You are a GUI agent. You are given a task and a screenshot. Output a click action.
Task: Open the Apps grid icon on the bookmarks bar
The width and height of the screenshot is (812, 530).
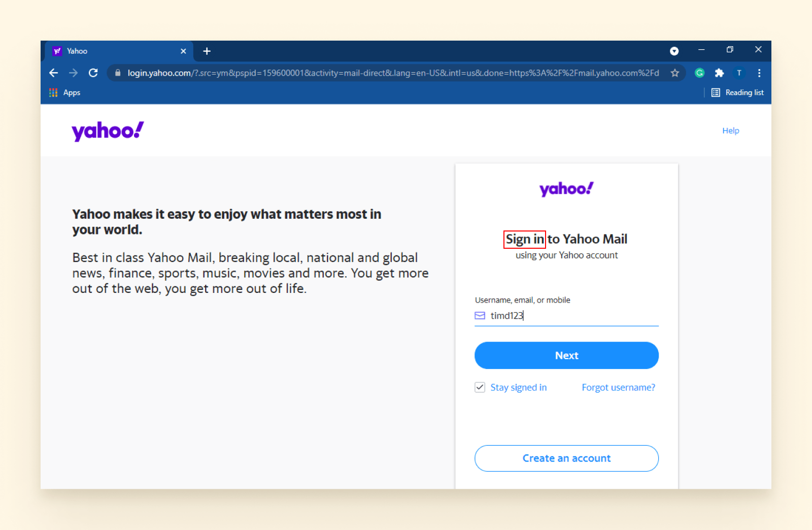53,92
